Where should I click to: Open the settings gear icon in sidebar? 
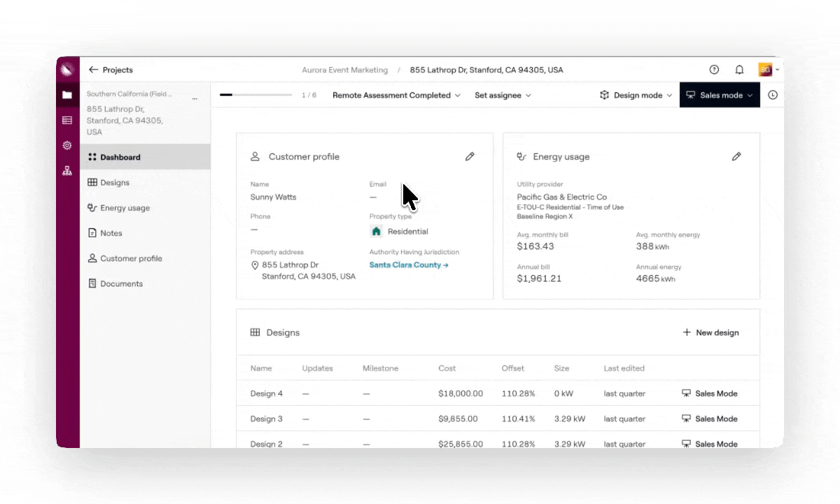67,146
